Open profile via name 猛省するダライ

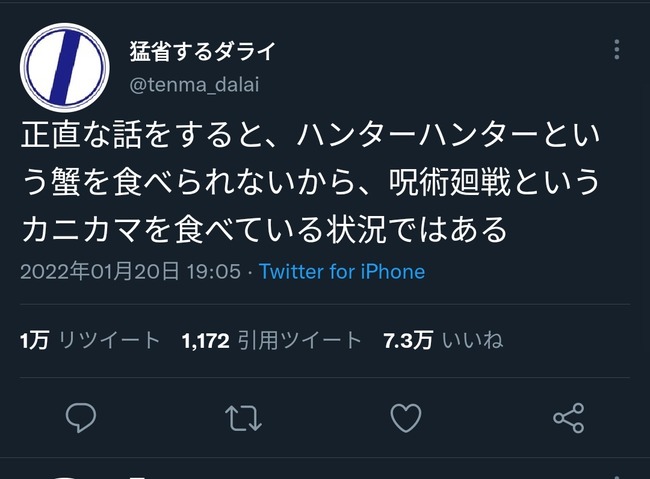[x=202, y=51]
